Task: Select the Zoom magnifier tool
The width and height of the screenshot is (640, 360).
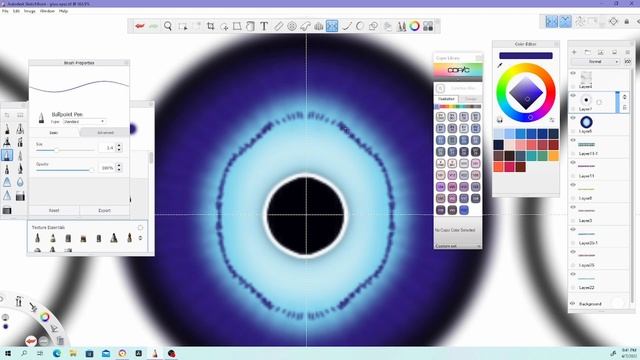Action: [168, 26]
